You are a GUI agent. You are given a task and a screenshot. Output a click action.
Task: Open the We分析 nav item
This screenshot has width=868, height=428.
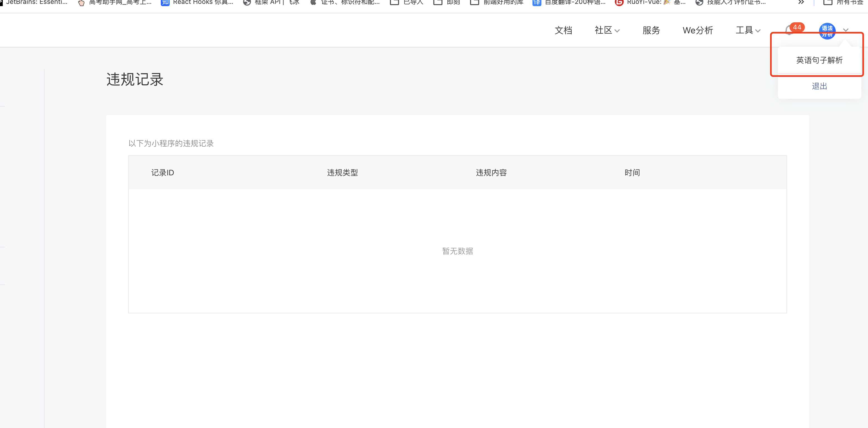tap(697, 30)
